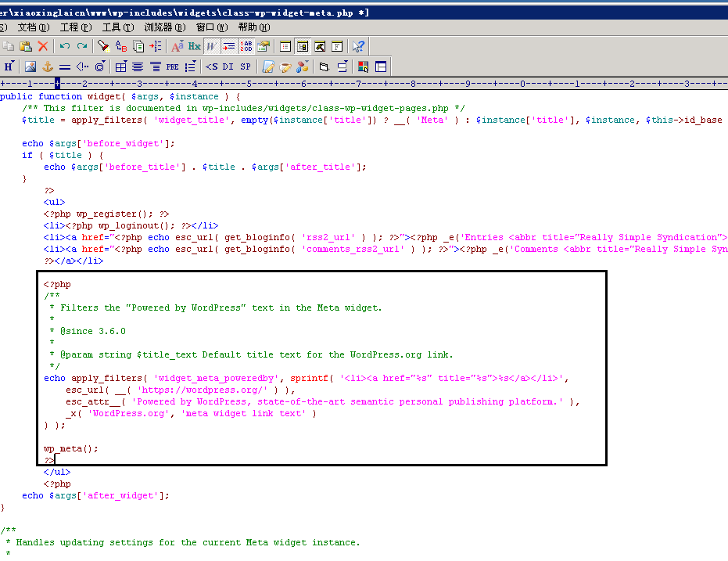Insert a SPAN tag (SP)
Image resolution: width=728 pixels, height=561 pixels.
246,67
